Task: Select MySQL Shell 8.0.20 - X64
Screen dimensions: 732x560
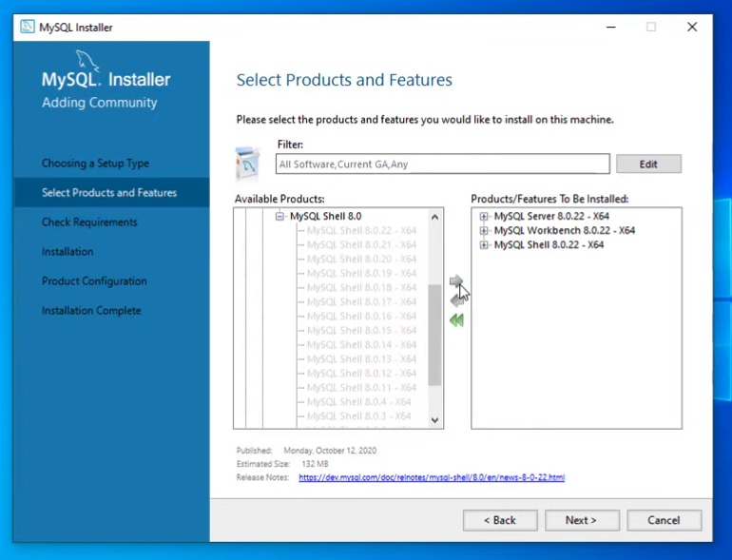Action: coord(361,259)
